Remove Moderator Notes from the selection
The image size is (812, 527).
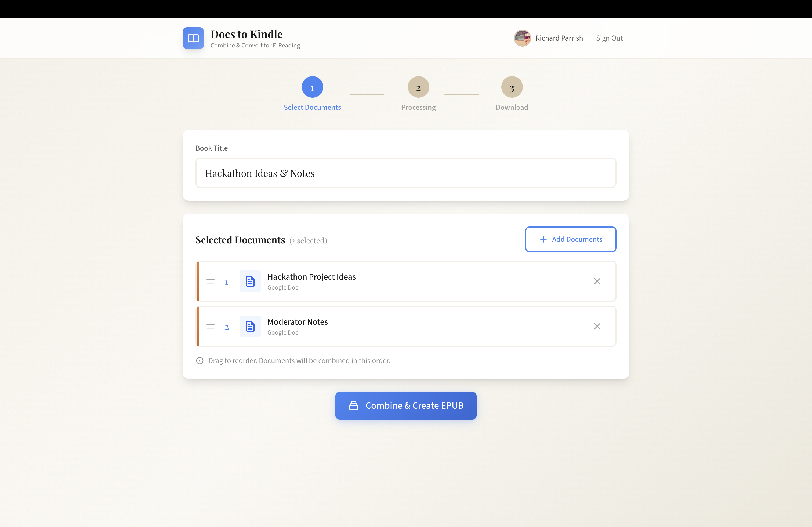pos(597,326)
